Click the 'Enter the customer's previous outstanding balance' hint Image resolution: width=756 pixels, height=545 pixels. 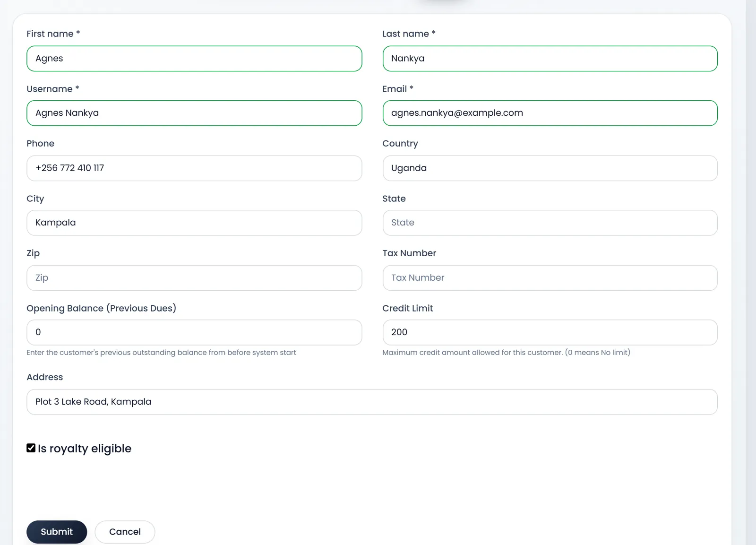(161, 353)
